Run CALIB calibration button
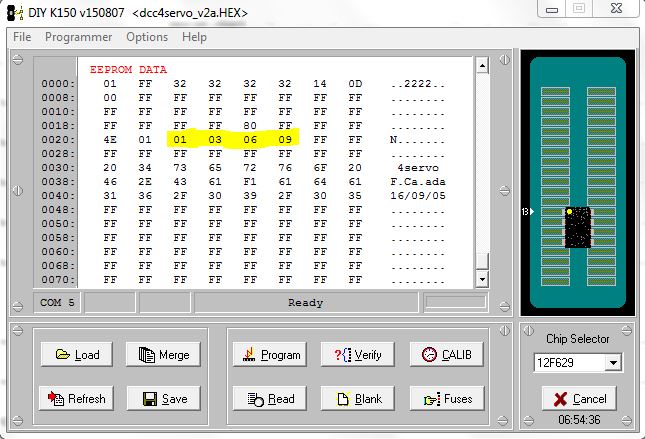Viewport: 645px width, 439px height. point(445,355)
